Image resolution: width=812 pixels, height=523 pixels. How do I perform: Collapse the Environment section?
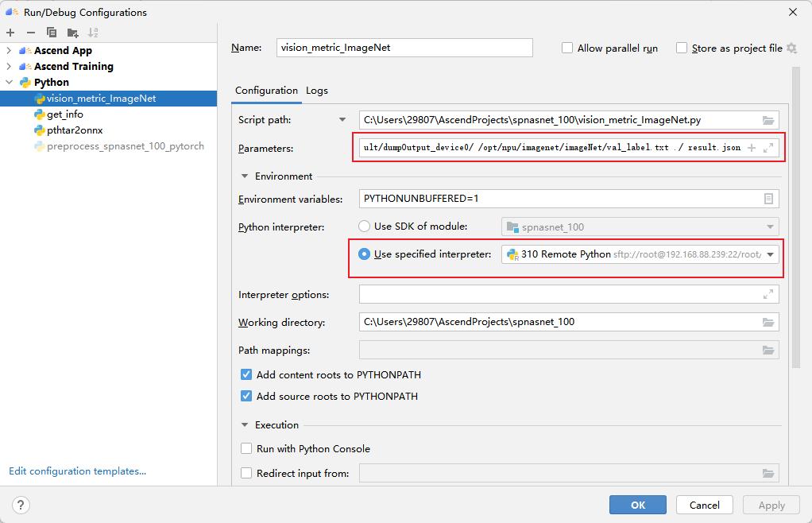click(x=245, y=176)
